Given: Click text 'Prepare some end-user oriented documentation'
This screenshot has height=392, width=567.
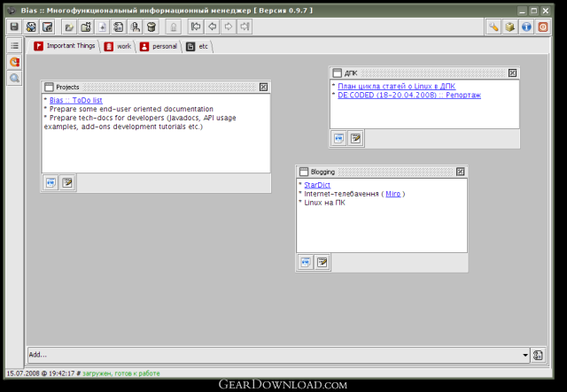Looking at the screenshot, I should click(131, 109).
